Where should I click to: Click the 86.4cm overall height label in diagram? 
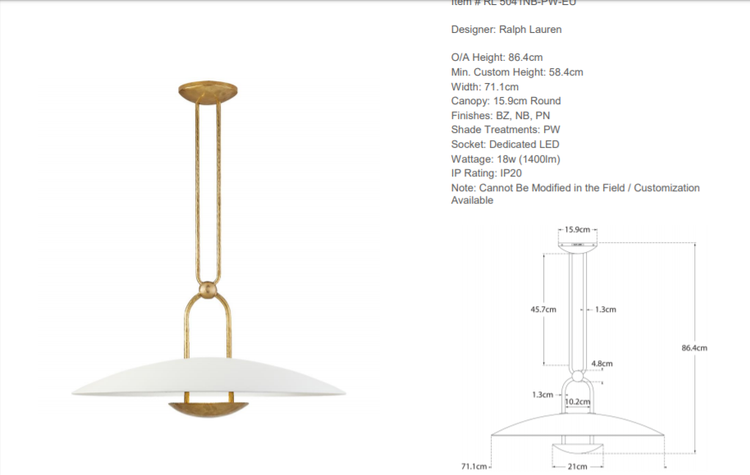694,348
